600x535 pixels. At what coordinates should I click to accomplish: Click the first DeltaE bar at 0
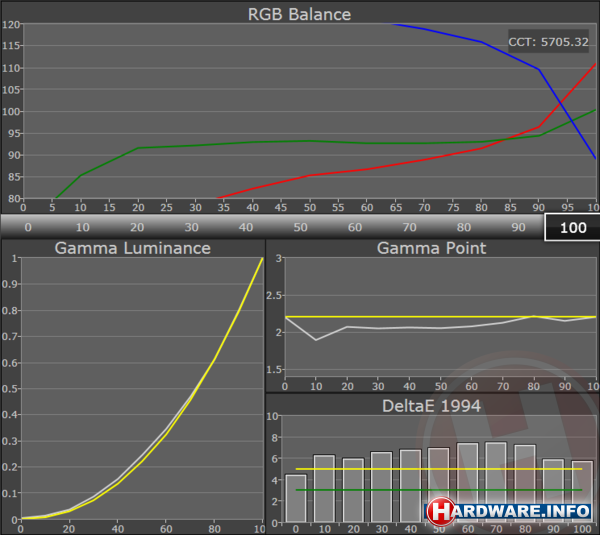tap(296, 498)
